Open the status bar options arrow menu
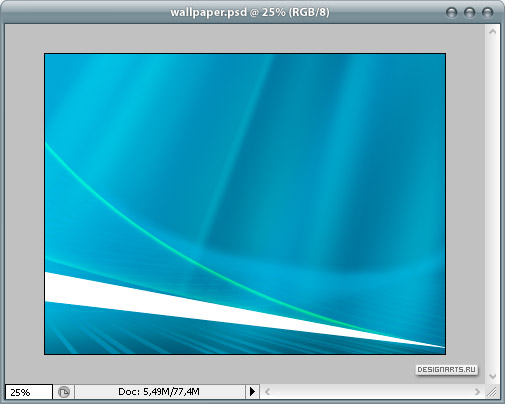 252,392
